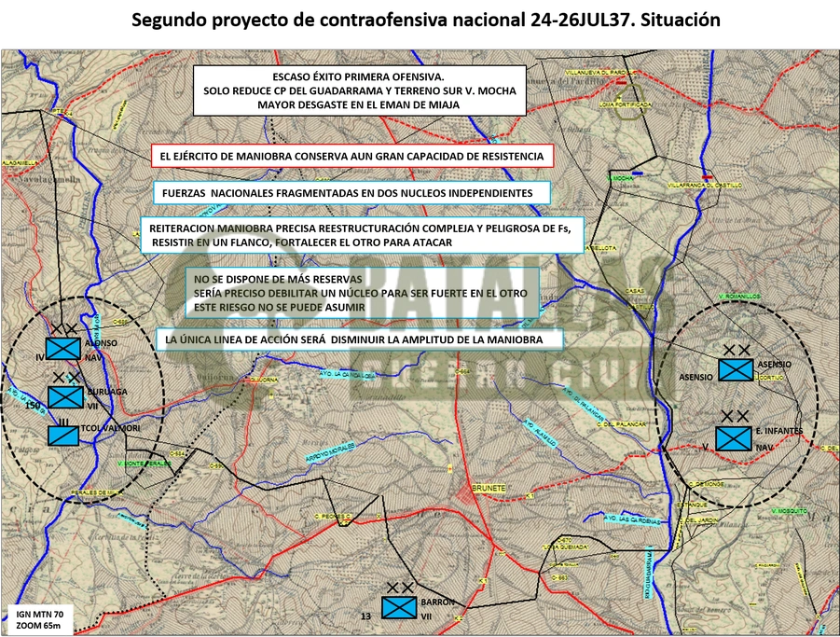
Task: Click the Villanueva del Pardillo label
Action: click(601, 72)
